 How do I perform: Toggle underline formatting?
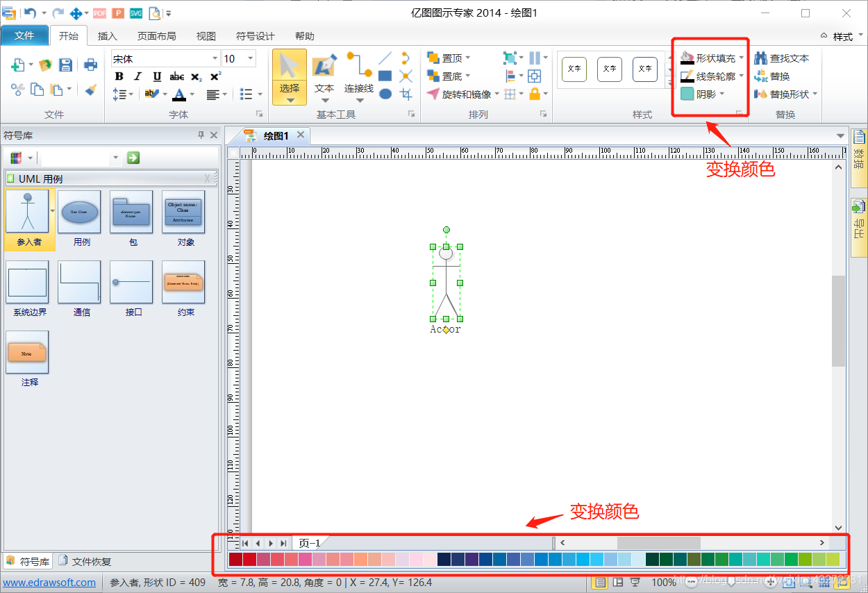click(157, 76)
